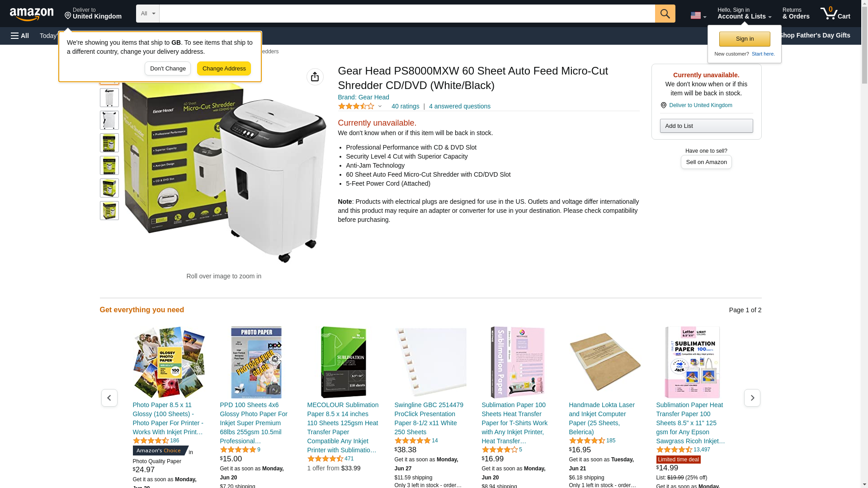Image resolution: width=868 pixels, height=488 pixels.
Task: Click the Amazon logo home icon
Action: (x=32, y=14)
